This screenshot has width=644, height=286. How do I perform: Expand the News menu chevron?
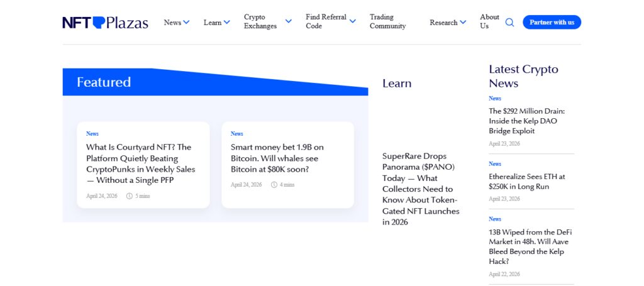point(186,22)
